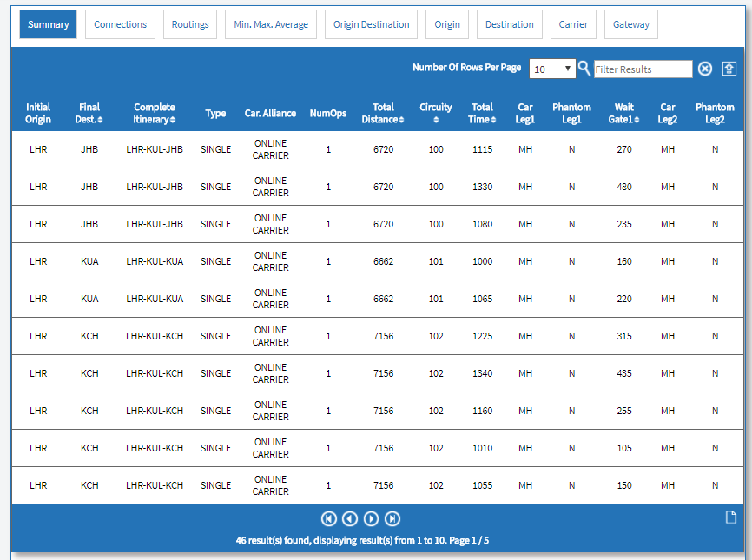Open the Origin tab
Viewport: 752px width, 560px height.
click(x=447, y=24)
